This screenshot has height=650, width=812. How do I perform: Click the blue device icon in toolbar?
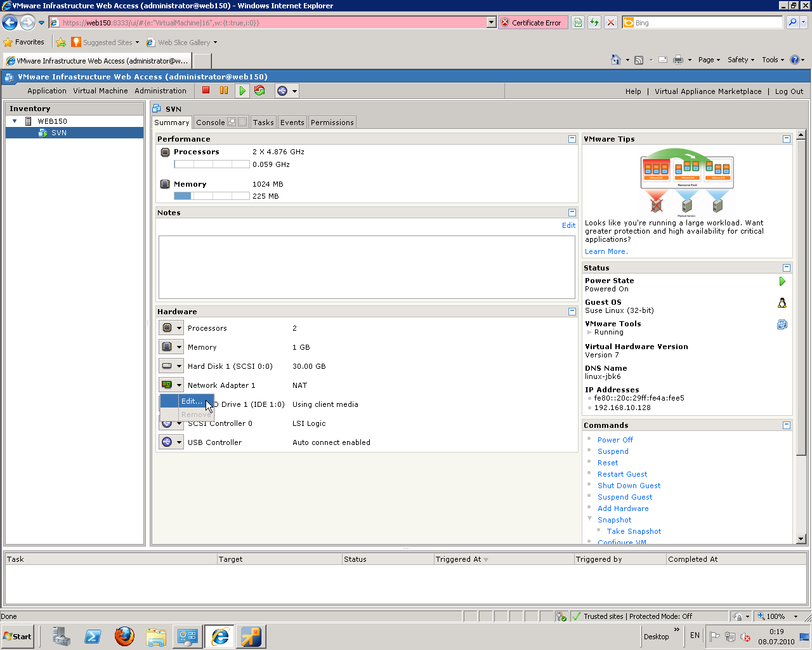282,91
